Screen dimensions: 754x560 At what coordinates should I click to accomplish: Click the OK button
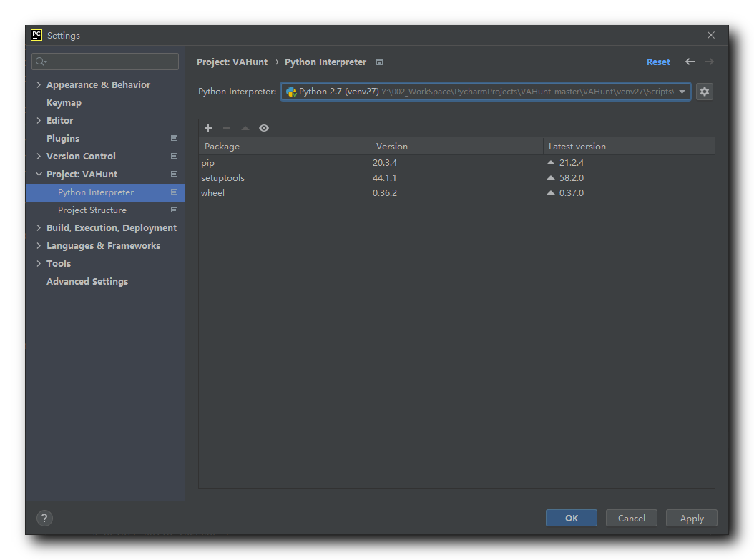pyautogui.click(x=572, y=518)
